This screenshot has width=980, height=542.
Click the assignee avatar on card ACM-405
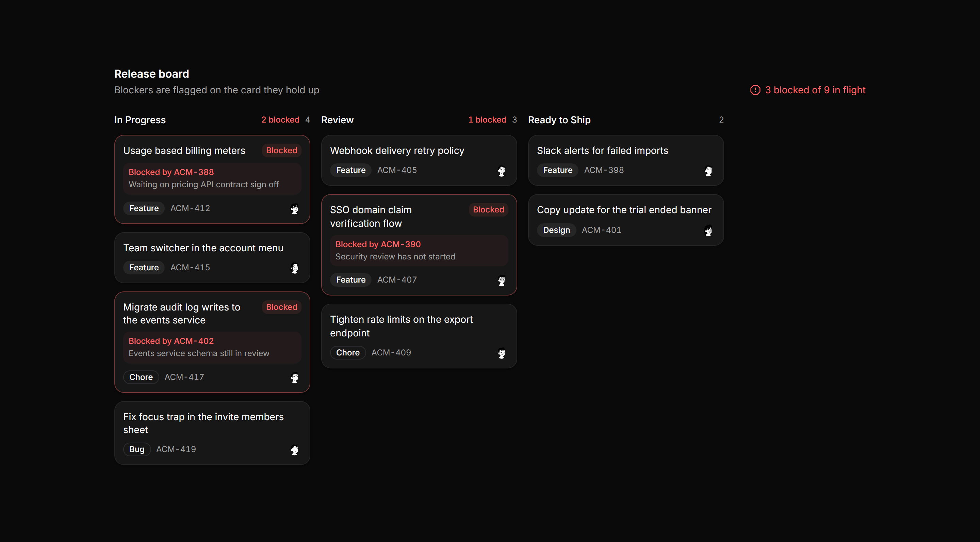tap(502, 171)
